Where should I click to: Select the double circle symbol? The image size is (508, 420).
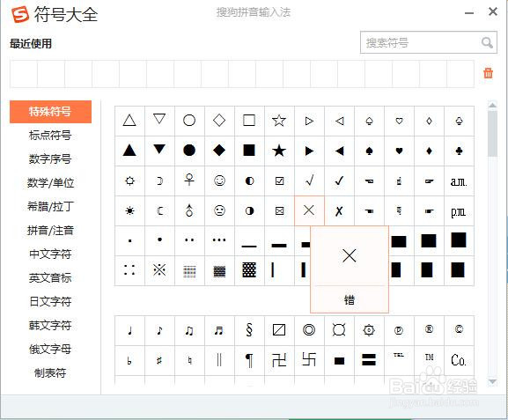(x=309, y=330)
